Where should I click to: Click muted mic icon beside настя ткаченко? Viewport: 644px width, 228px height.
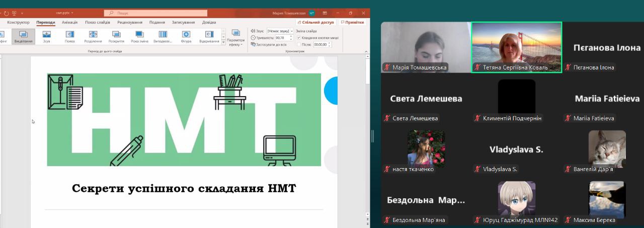click(x=387, y=169)
